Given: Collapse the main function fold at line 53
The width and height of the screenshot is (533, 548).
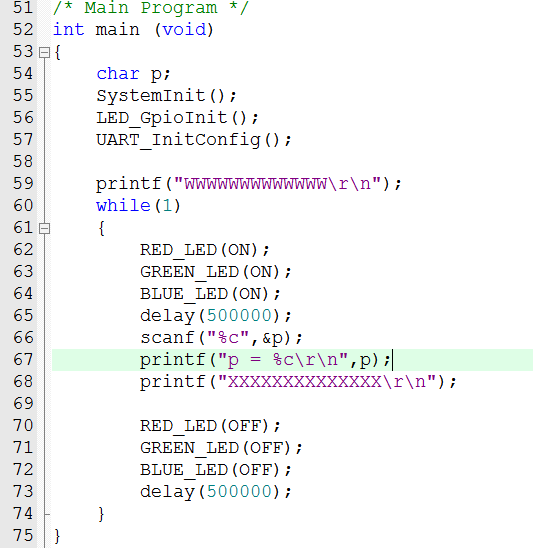Looking at the screenshot, I should point(44,52).
